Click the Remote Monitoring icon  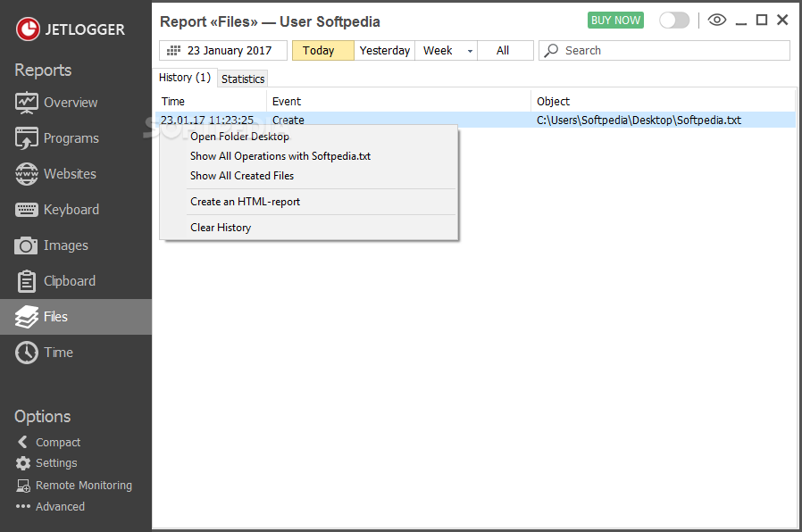(x=23, y=486)
